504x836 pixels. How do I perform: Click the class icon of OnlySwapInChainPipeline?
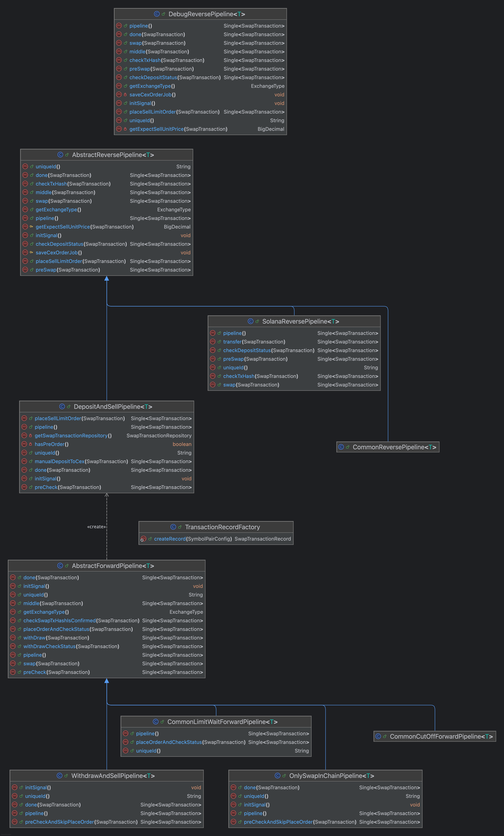click(x=278, y=776)
